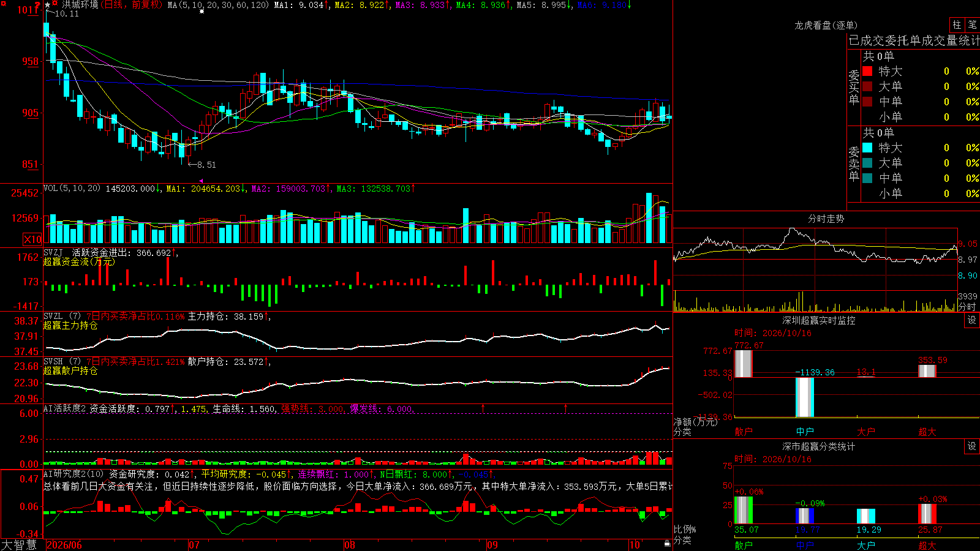Click the (日线, 前复权) period label
This screenshot has height=551, width=980.
(x=131, y=5)
